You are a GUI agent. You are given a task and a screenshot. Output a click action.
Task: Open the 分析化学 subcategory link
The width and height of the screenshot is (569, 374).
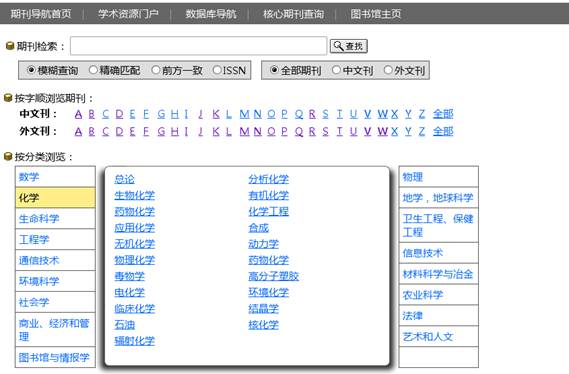click(x=269, y=179)
